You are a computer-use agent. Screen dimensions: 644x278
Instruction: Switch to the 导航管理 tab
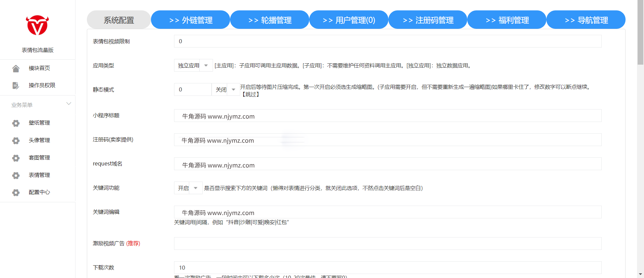(x=586, y=20)
